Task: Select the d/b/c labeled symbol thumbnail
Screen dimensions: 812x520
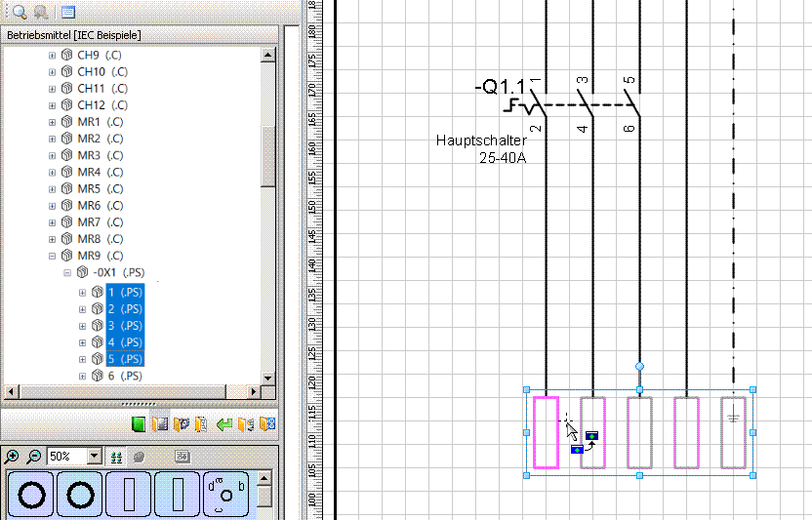Action: (x=226, y=495)
